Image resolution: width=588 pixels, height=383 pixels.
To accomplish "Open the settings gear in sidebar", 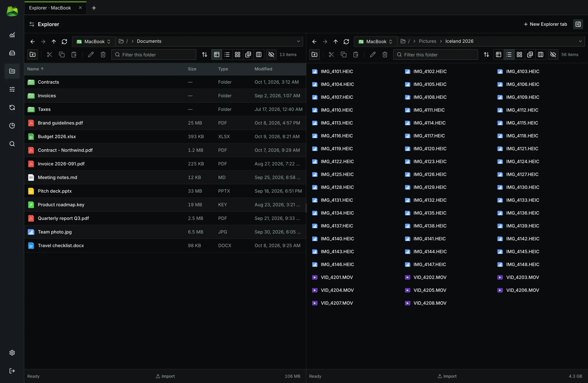I will (x=12, y=353).
